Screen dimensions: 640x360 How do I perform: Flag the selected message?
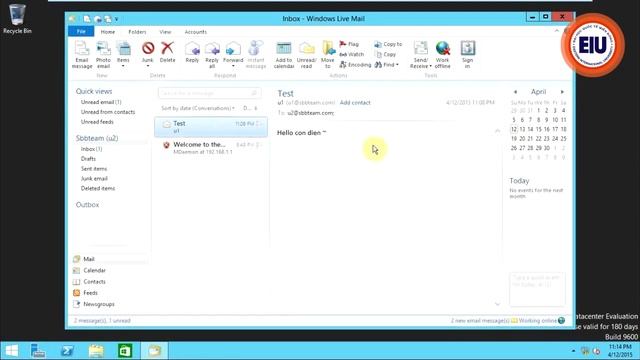pos(349,44)
